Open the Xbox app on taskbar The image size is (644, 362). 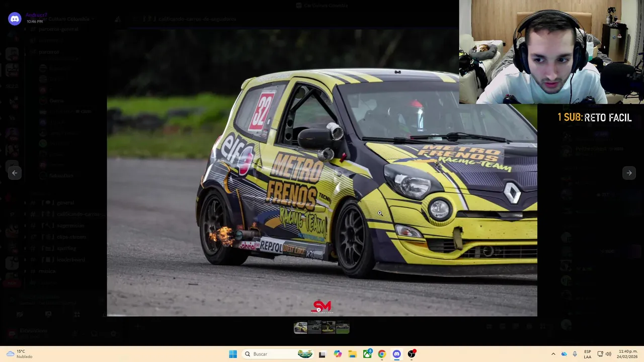367,354
